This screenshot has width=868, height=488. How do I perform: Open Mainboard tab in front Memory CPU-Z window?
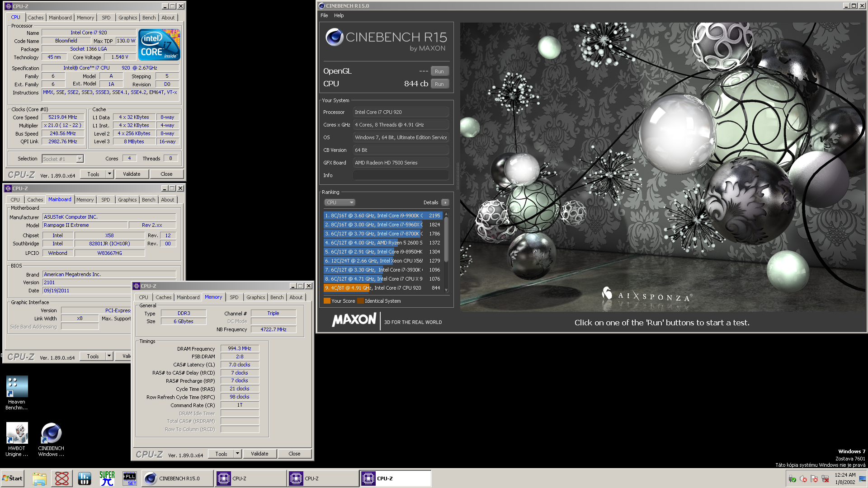pos(188,297)
